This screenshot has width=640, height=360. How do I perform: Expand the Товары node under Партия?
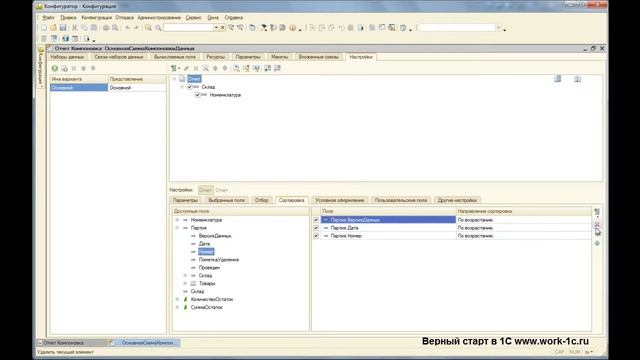pos(185,283)
